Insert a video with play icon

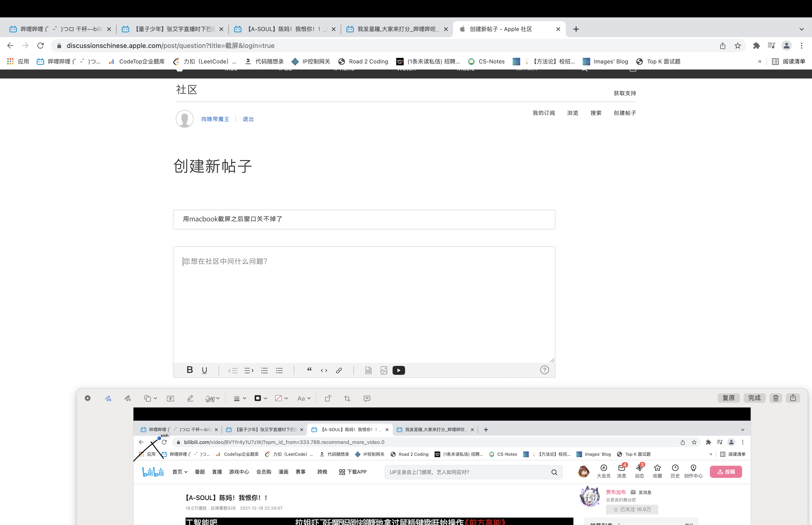pyautogui.click(x=398, y=370)
